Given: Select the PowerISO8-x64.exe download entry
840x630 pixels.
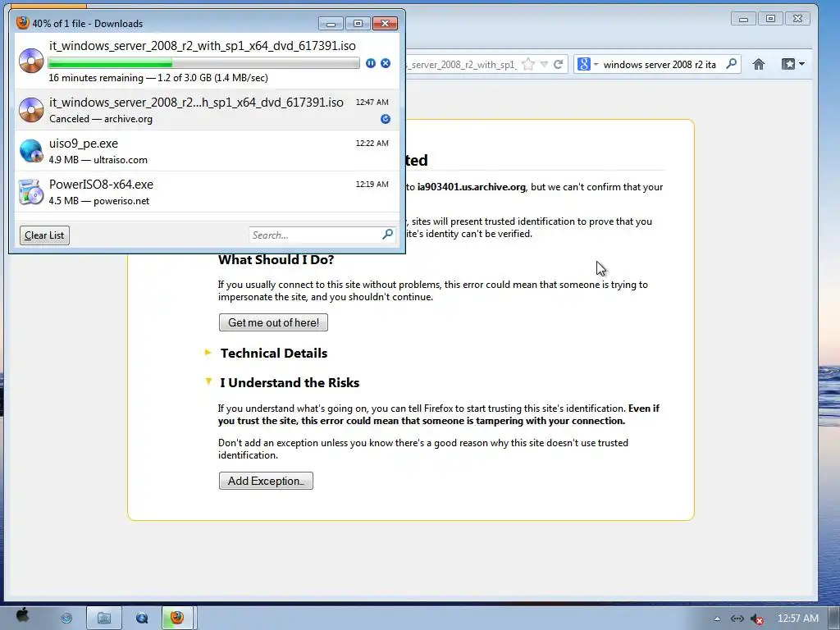Looking at the screenshot, I should coord(207,192).
